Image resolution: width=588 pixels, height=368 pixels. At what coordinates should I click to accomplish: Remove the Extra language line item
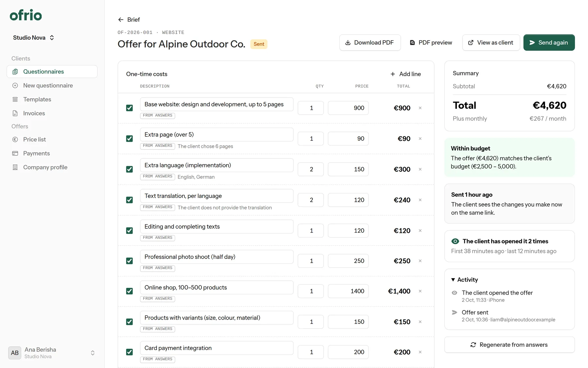420,169
